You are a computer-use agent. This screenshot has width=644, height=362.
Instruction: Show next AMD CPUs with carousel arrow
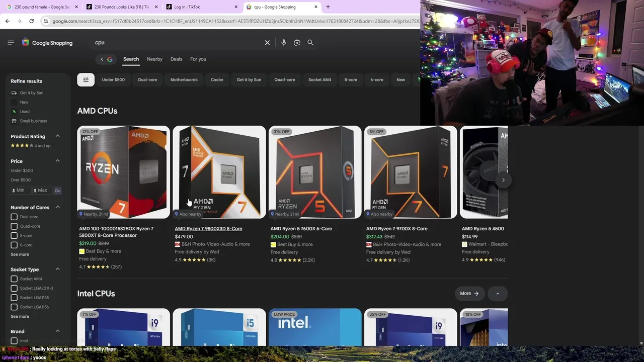[x=503, y=180]
